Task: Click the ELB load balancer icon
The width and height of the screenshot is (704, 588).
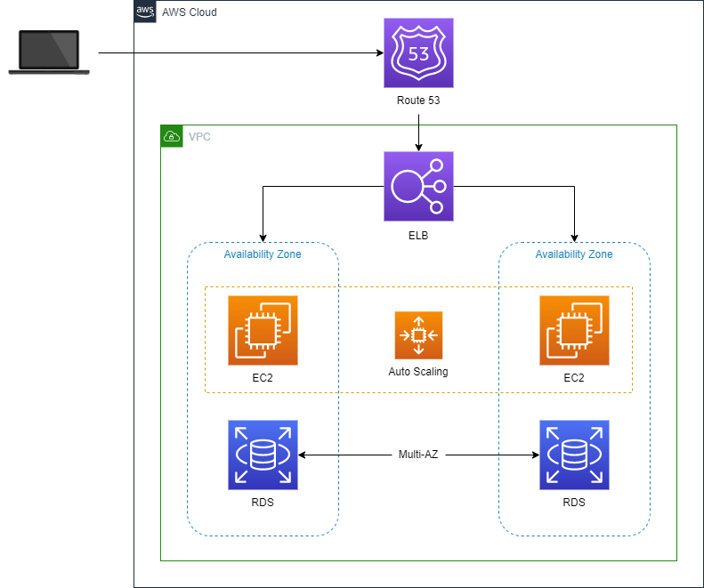Action: click(x=418, y=186)
